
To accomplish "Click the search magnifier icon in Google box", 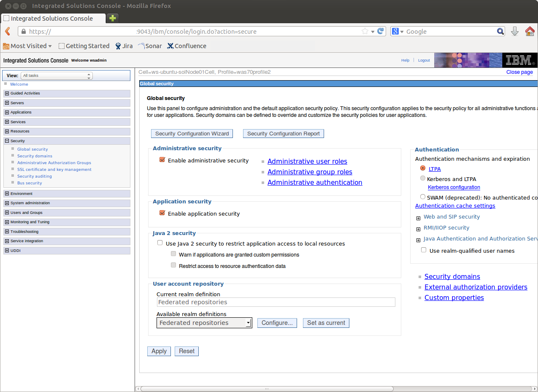I will tap(500, 32).
